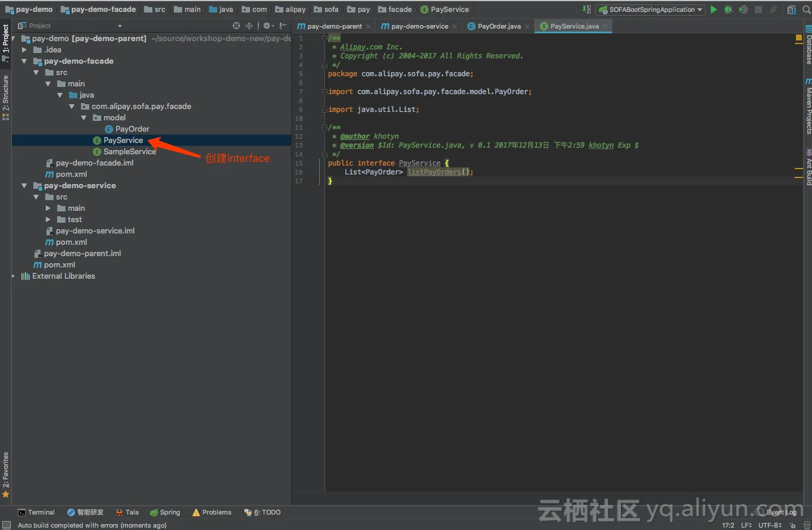The height and width of the screenshot is (530, 812).
Task: Open the Spring tool tab
Action: tap(165, 512)
